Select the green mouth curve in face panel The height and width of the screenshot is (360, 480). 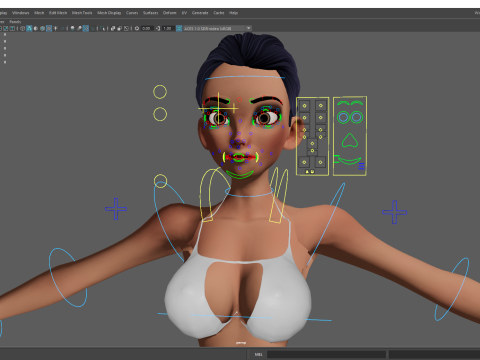[x=349, y=161]
